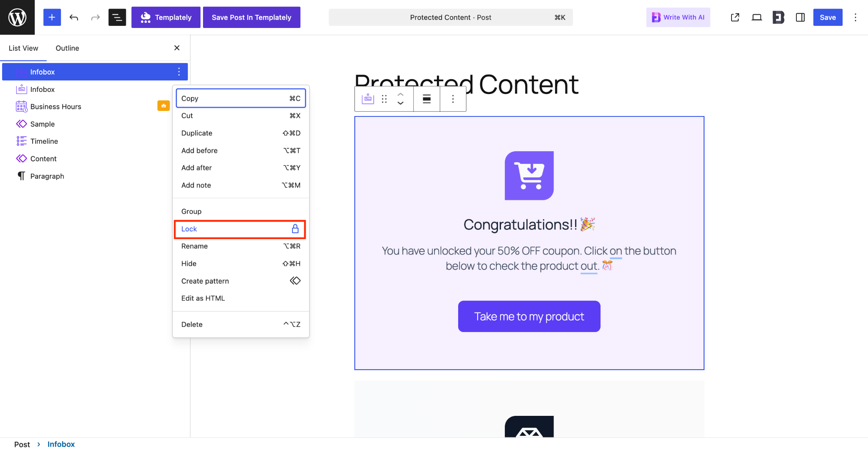This screenshot has width=868, height=451.
Task: View the post in a new tab
Action: pyautogui.click(x=735, y=17)
